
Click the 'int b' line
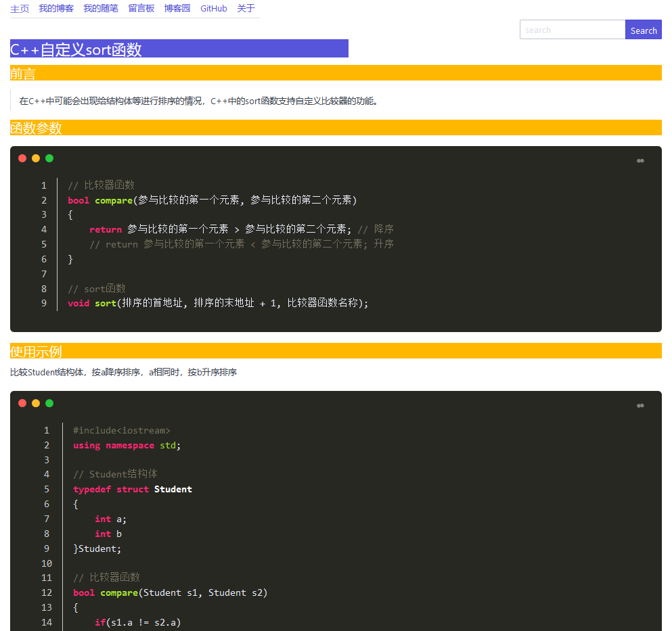(108, 534)
